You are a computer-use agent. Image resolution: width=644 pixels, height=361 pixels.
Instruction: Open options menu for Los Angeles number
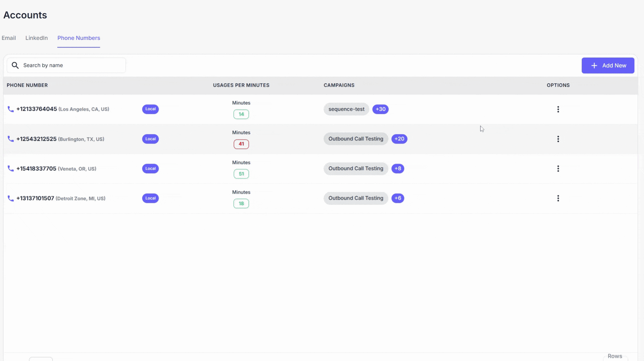pyautogui.click(x=558, y=109)
